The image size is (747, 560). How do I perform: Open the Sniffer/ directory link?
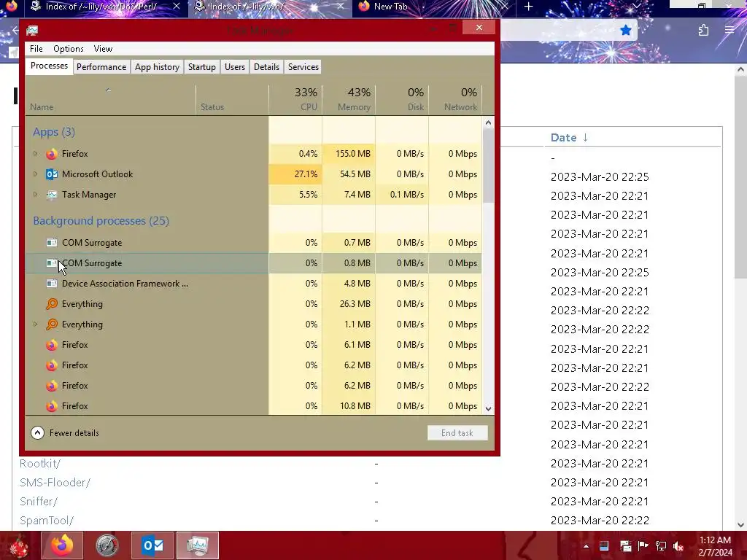click(39, 502)
